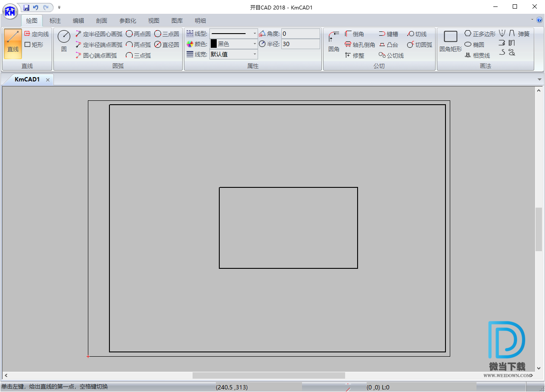Choose the 倒角 chamfer tool
This screenshot has width=545, height=392.
point(355,34)
